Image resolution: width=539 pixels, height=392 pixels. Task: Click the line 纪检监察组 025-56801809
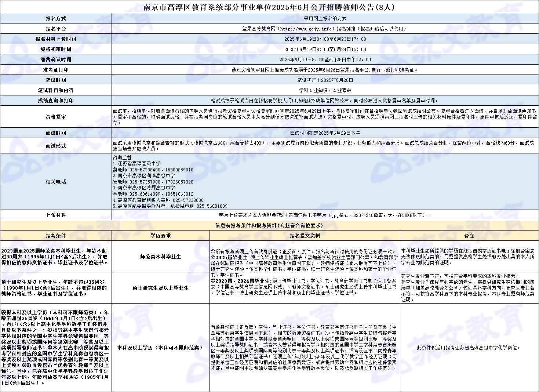click(x=170, y=206)
